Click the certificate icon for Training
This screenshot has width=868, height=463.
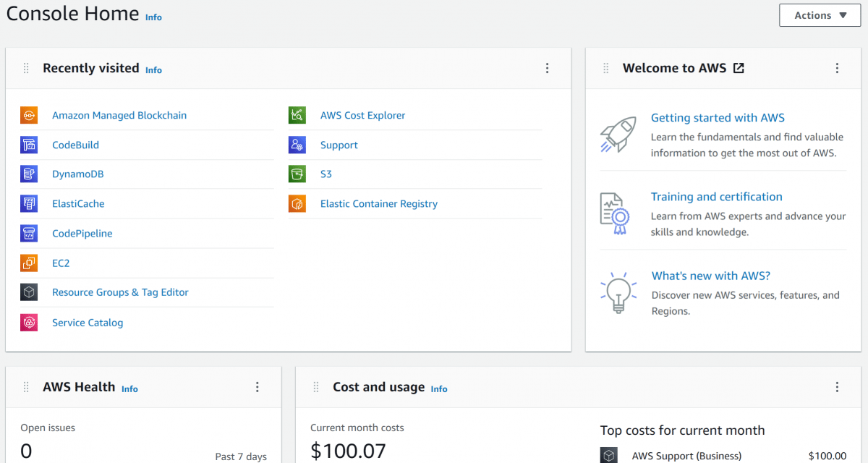click(x=616, y=213)
